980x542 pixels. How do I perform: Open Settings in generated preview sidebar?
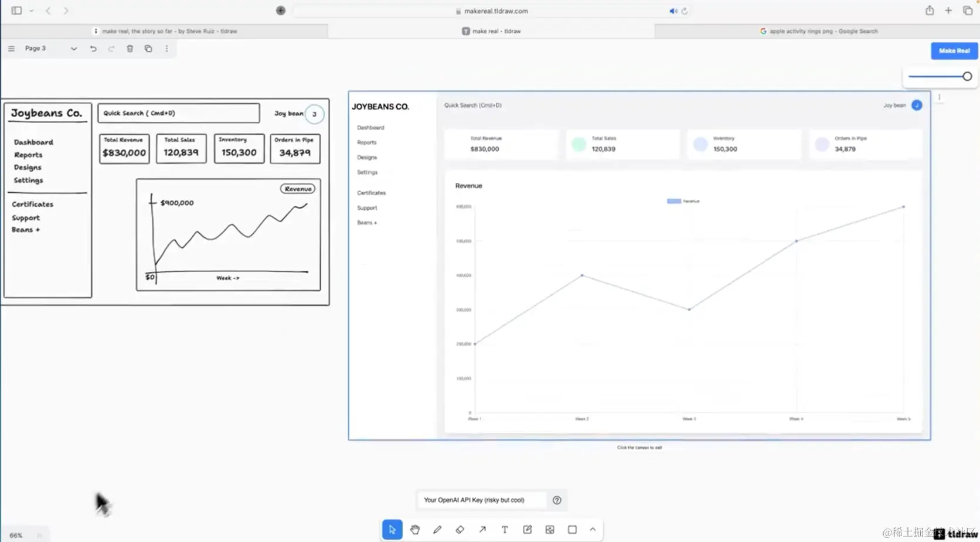pyautogui.click(x=367, y=172)
